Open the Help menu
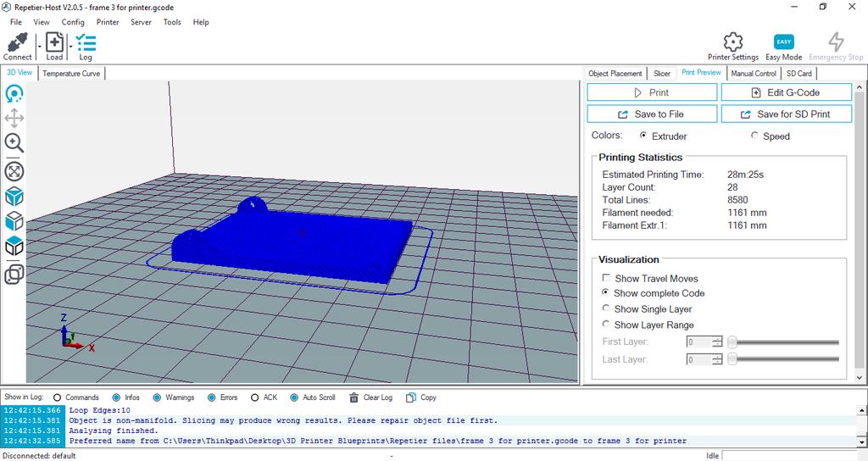This screenshot has height=461, width=868. click(200, 22)
